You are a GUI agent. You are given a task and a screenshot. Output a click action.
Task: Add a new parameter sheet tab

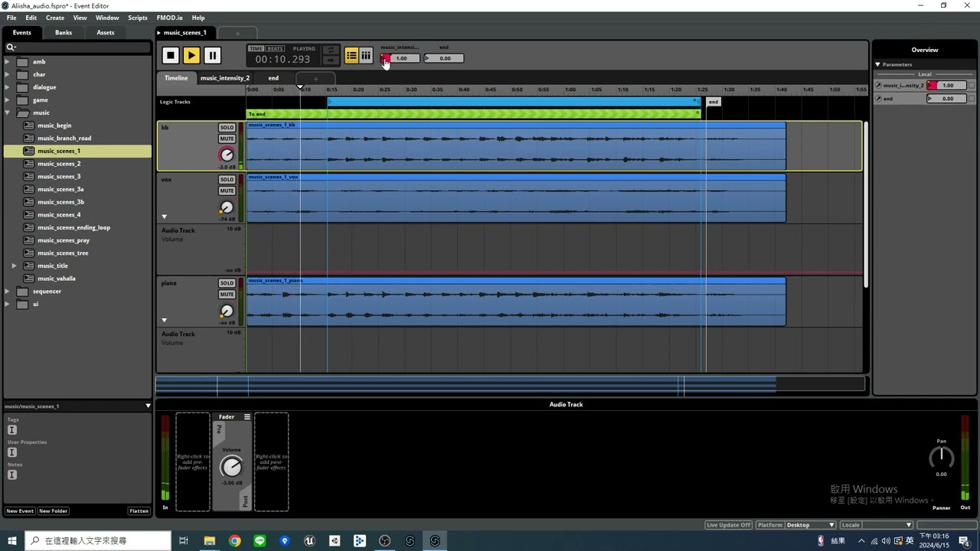coord(315,78)
